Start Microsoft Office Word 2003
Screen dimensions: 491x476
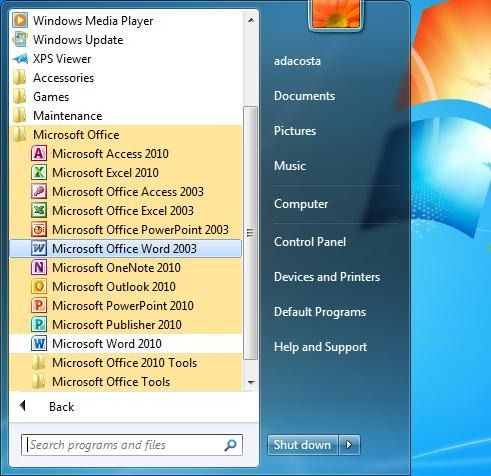[x=126, y=249]
